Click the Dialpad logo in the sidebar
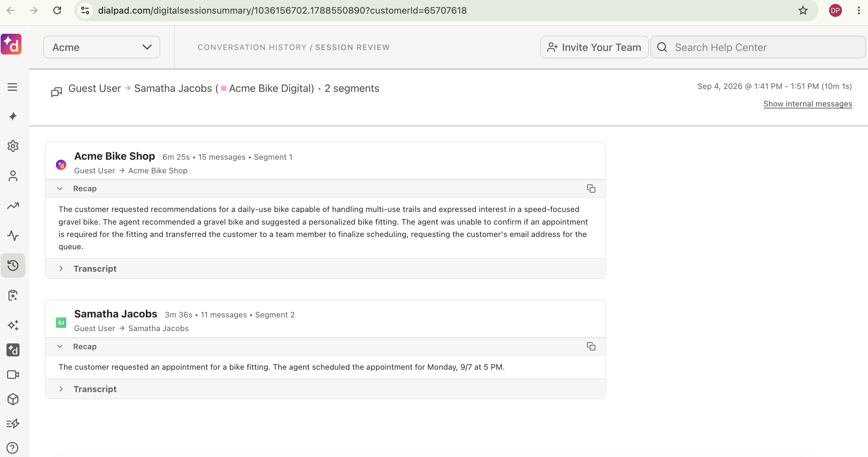868x457 pixels. 11,44
